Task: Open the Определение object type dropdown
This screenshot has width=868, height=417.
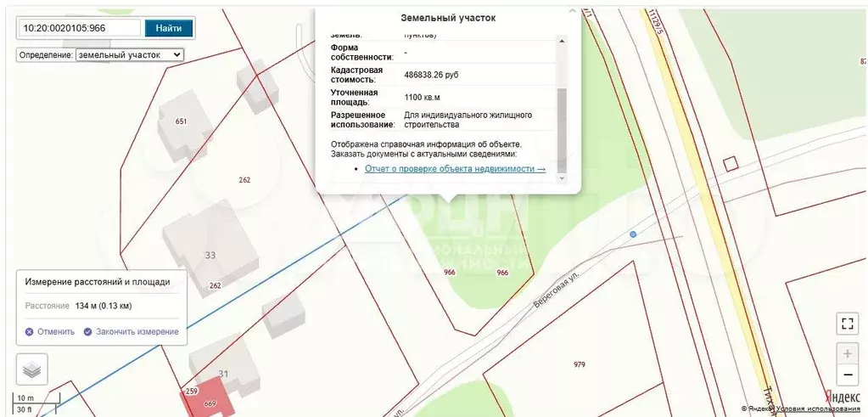Action: tap(130, 55)
